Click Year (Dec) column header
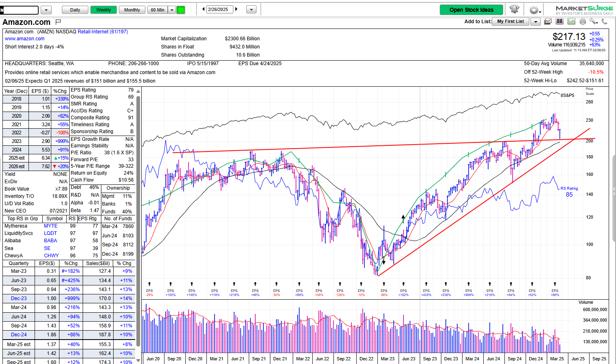This screenshot has height=364, width=616. 16,91
